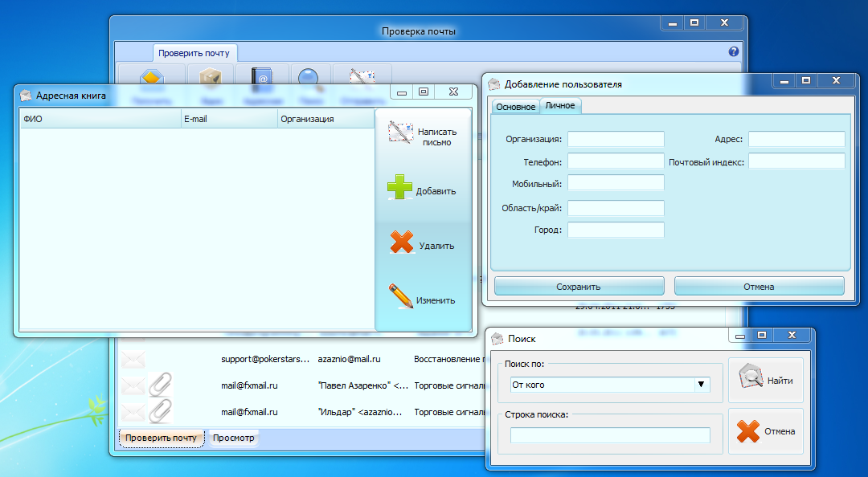
Task: Click the Почтовый индекс input field
Action: (x=796, y=161)
